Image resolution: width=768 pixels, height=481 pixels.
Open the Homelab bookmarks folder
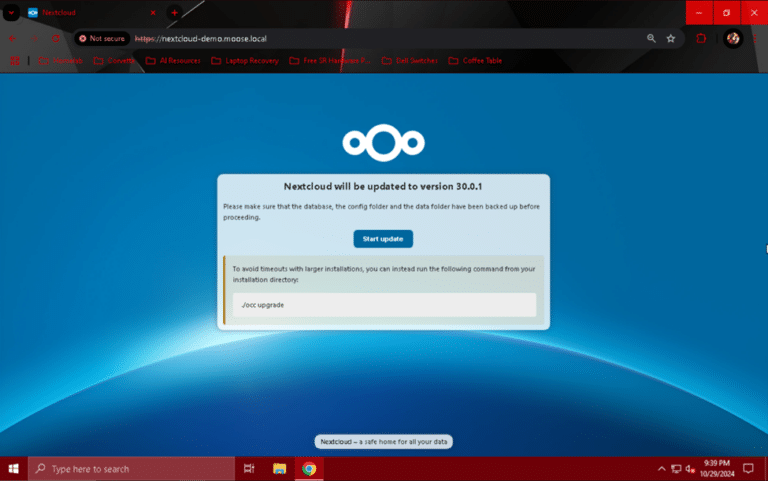click(61, 61)
